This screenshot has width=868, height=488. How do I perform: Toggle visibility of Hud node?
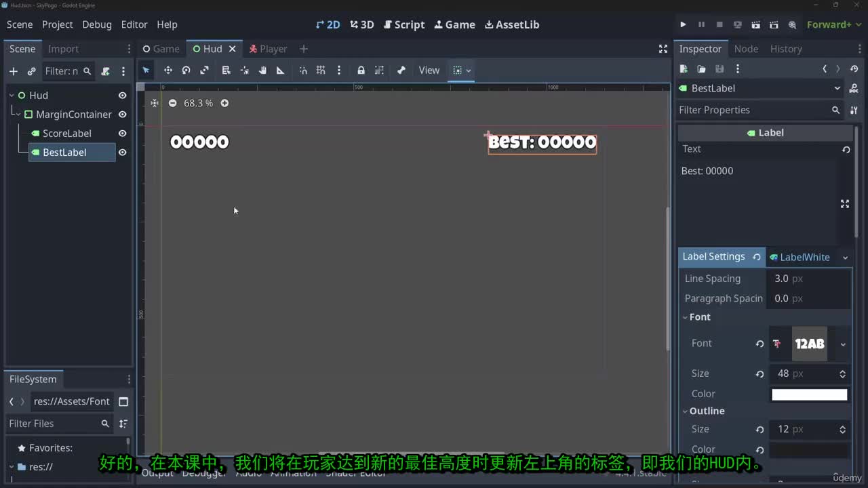122,96
